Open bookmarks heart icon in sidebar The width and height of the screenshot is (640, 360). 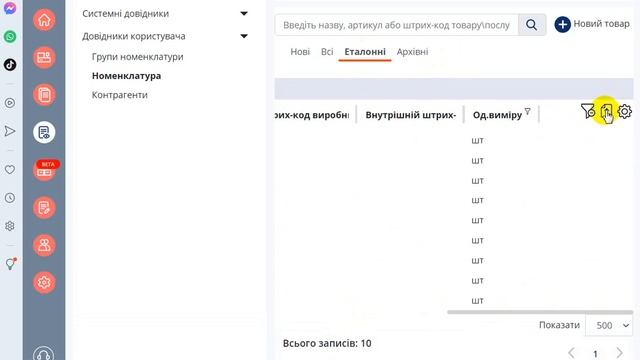(x=10, y=169)
